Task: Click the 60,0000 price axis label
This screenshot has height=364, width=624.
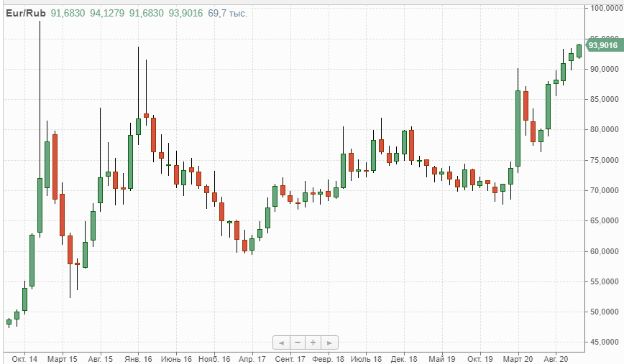Action: (x=604, y=251)
